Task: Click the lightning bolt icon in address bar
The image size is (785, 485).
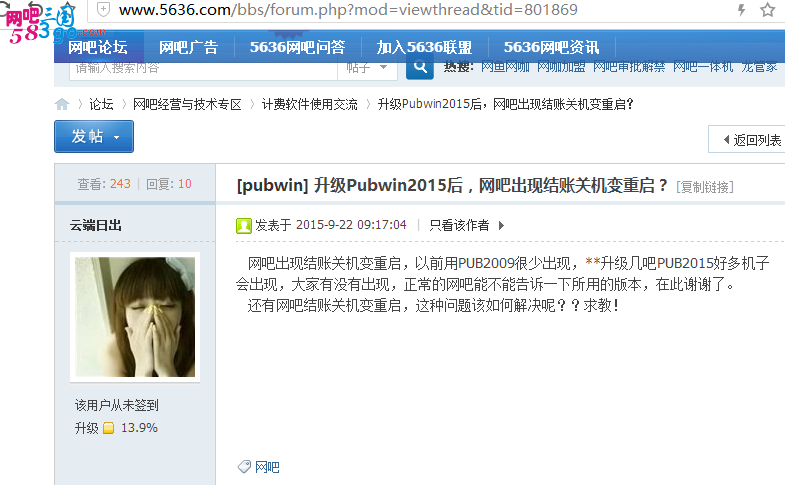Action: point(741,10)
